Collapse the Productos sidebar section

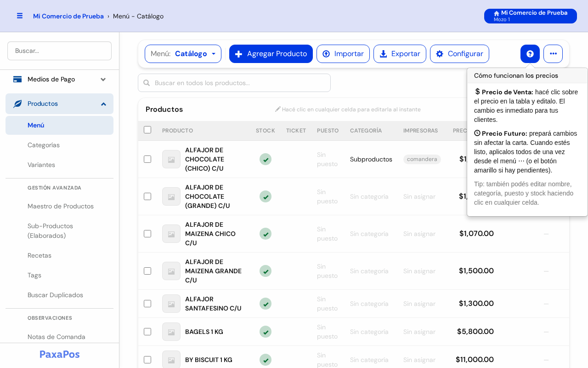59,103
